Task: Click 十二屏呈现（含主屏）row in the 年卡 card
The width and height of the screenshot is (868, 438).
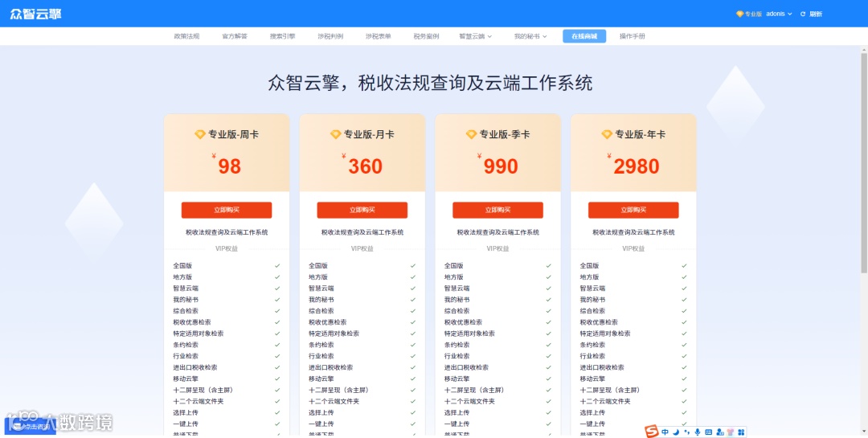Action: pyautogui.click(x=633, y=390)
